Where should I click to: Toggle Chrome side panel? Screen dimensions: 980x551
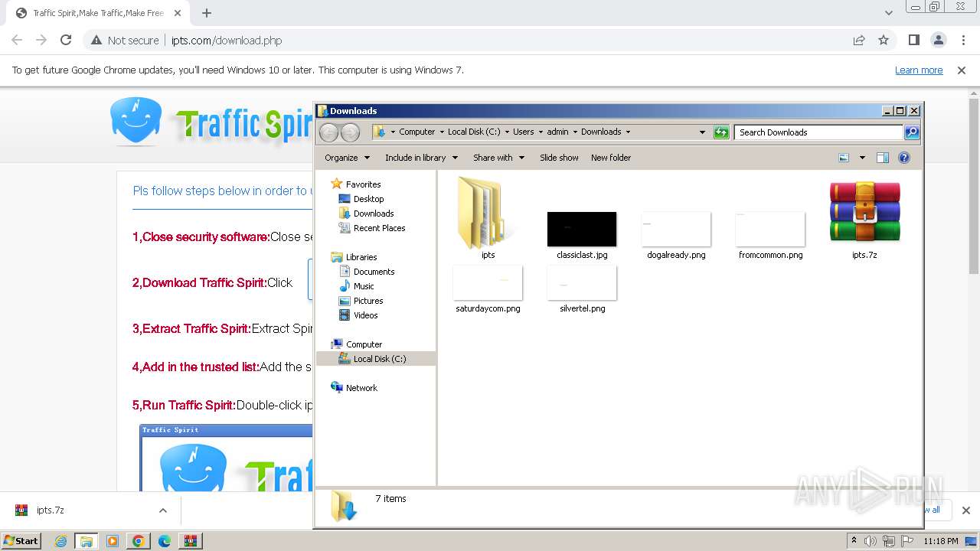(x=914, y=41)
